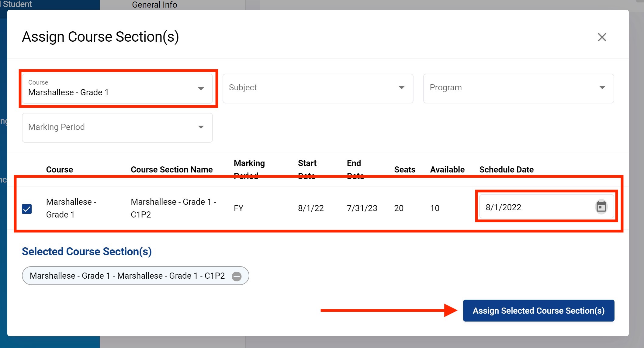Image resolution: width=644 pixels, height=348 pixels.
Task: Expand the Marking Period dropdown
Action: (117, 127)
